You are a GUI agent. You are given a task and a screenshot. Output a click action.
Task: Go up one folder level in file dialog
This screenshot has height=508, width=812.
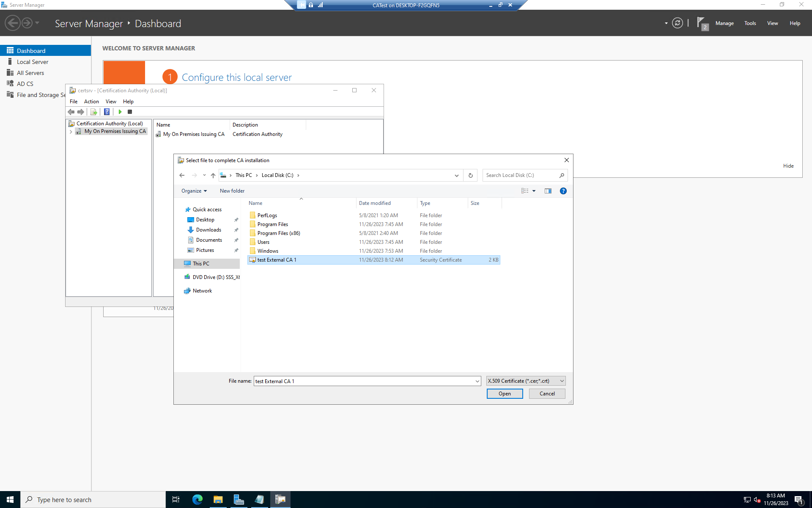click(x=213, y=175)
